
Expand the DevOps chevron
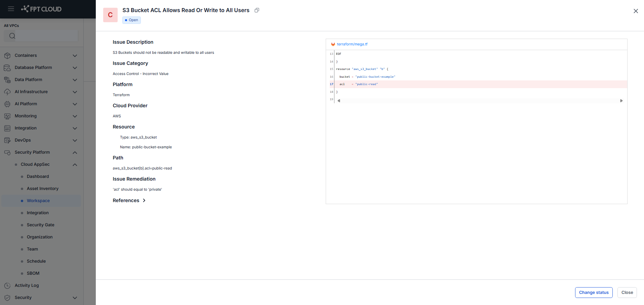[75, 140]
